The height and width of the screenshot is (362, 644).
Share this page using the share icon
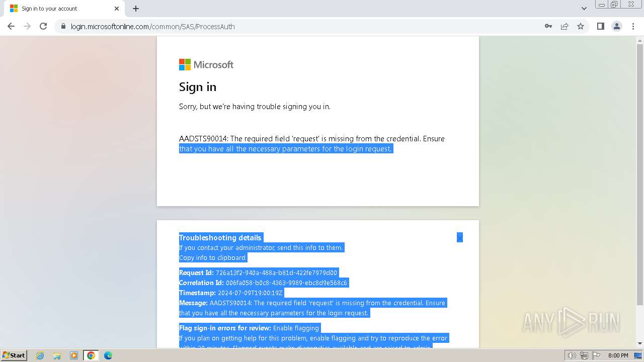tap(565, 26)
